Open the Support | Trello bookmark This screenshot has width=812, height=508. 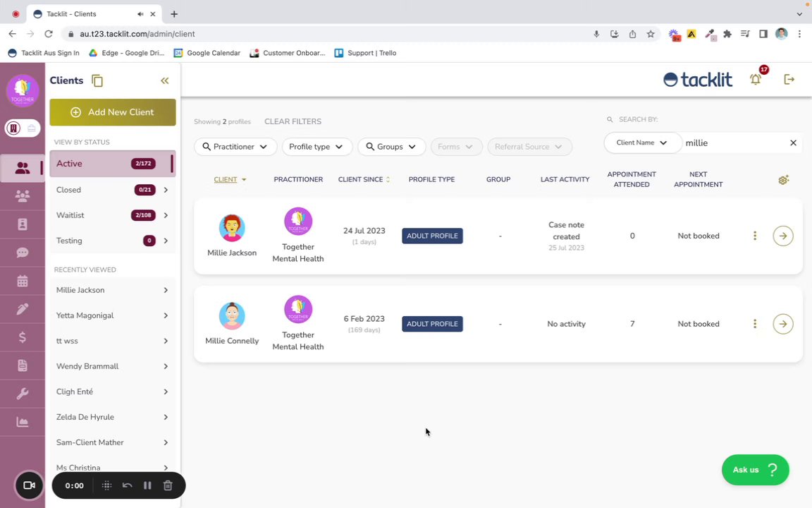click(366, 53)
